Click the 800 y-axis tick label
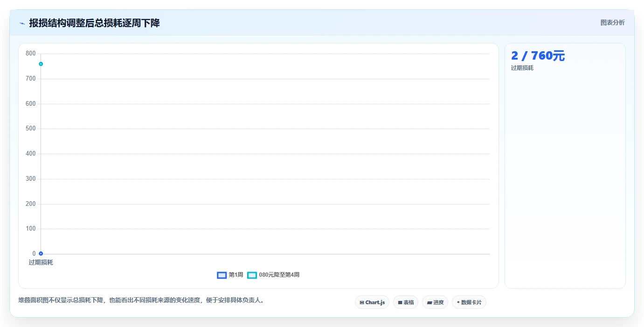Viewport: 644px width, 327px height. (x=31, y=54)
